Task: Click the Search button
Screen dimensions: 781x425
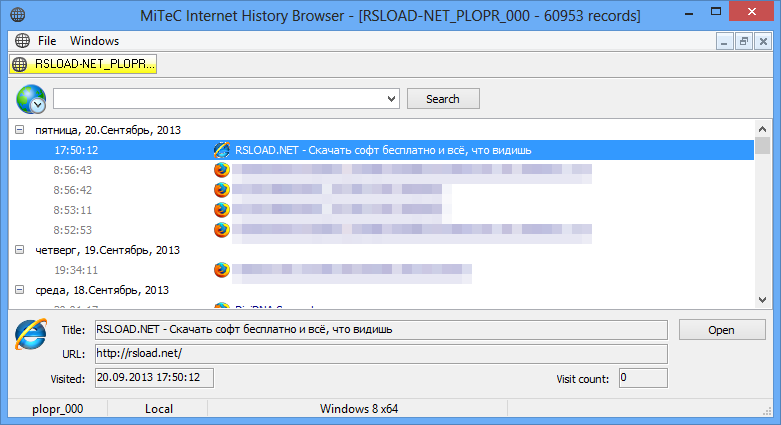Action: pos(443,99)
